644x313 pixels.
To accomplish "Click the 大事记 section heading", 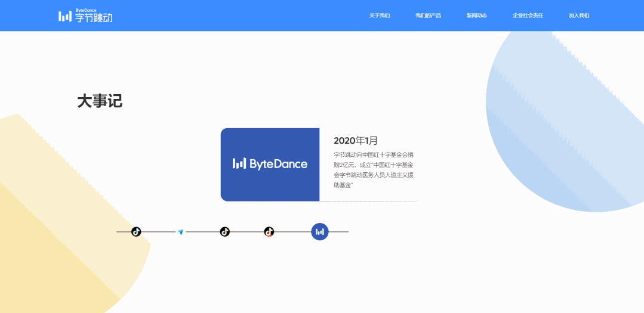I will coord(100,101).
